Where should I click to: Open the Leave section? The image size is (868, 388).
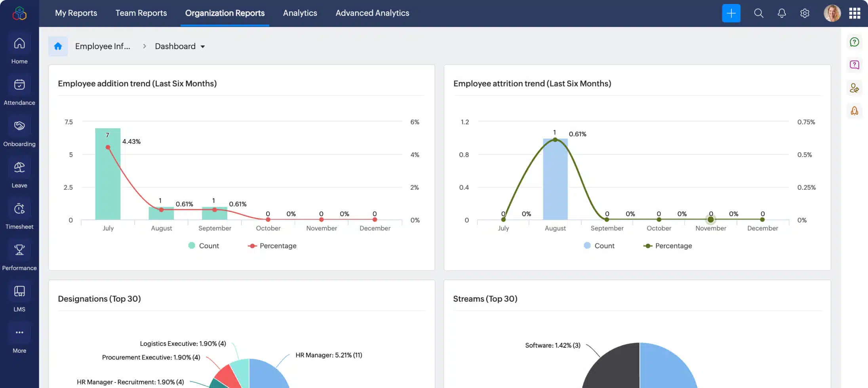pyautogui.click(x=19, y=173)
